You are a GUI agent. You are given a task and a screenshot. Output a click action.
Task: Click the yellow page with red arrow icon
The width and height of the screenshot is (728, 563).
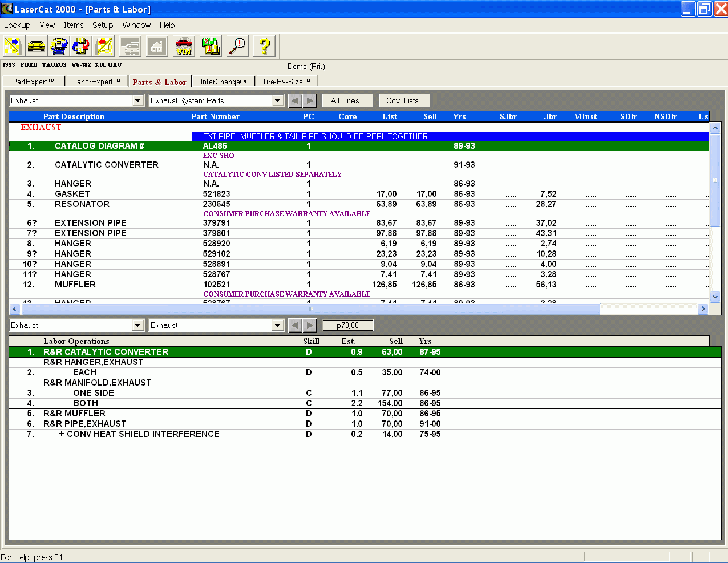point(104,46)
